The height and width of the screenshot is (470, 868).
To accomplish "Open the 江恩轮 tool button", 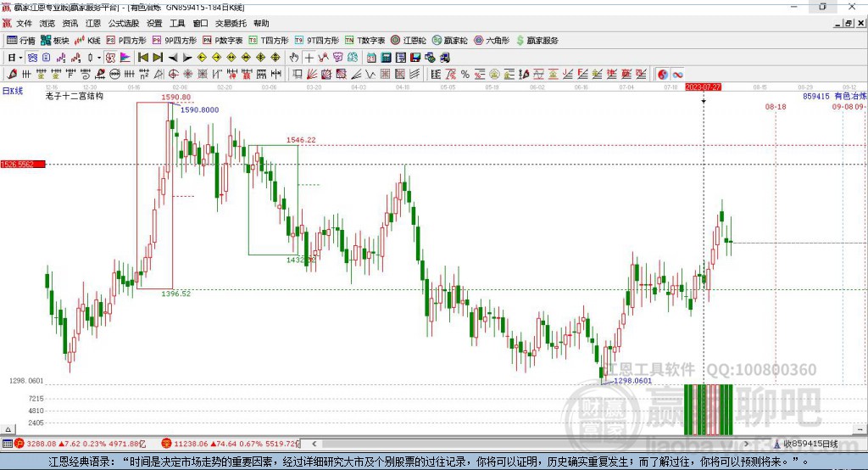I will tap(409, 41).
